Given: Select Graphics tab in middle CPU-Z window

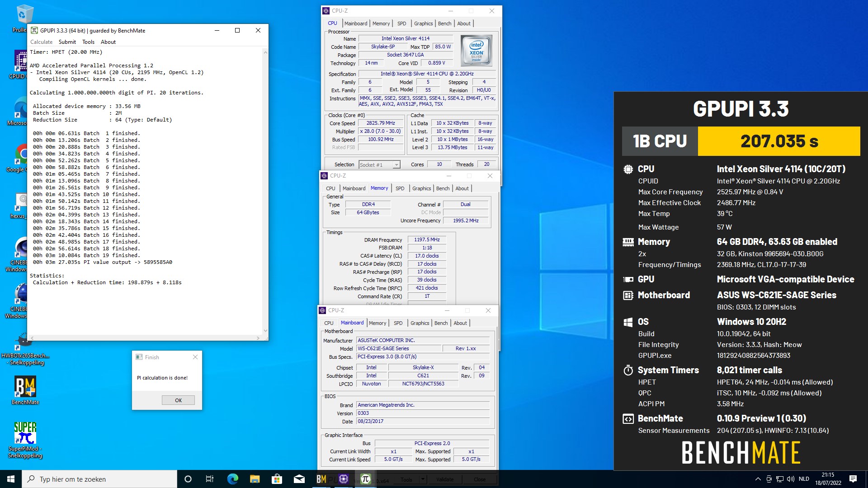Looking at the screenshot, I should coord(421,188).
